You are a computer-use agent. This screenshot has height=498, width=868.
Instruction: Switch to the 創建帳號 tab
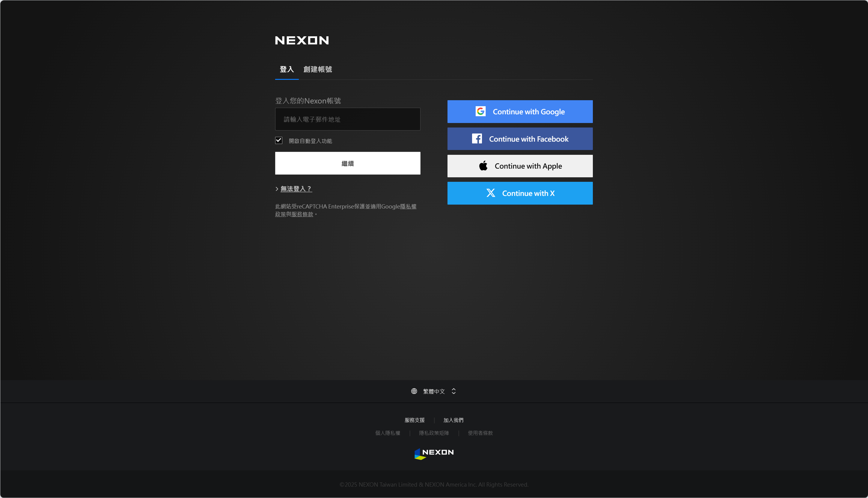pos(317,69)
